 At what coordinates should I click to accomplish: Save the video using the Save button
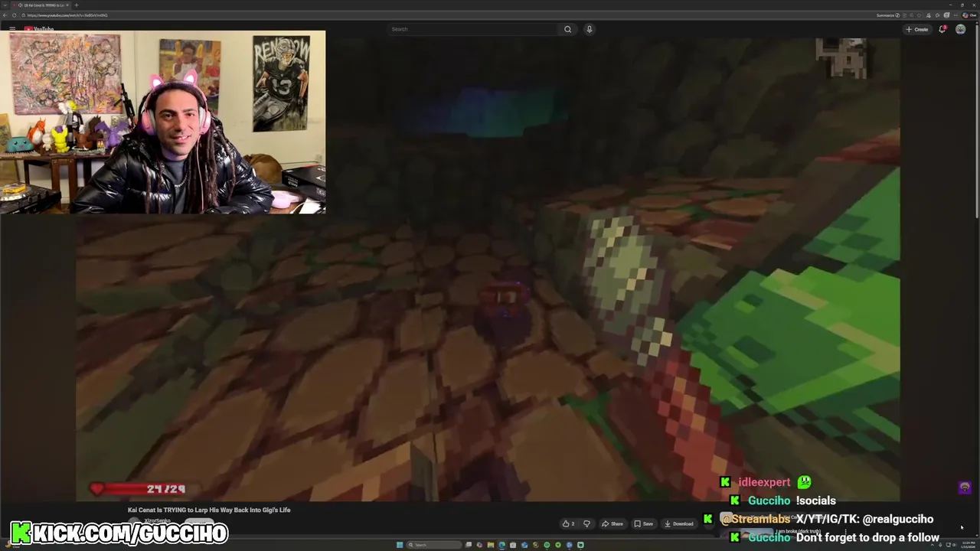[643, 523]
